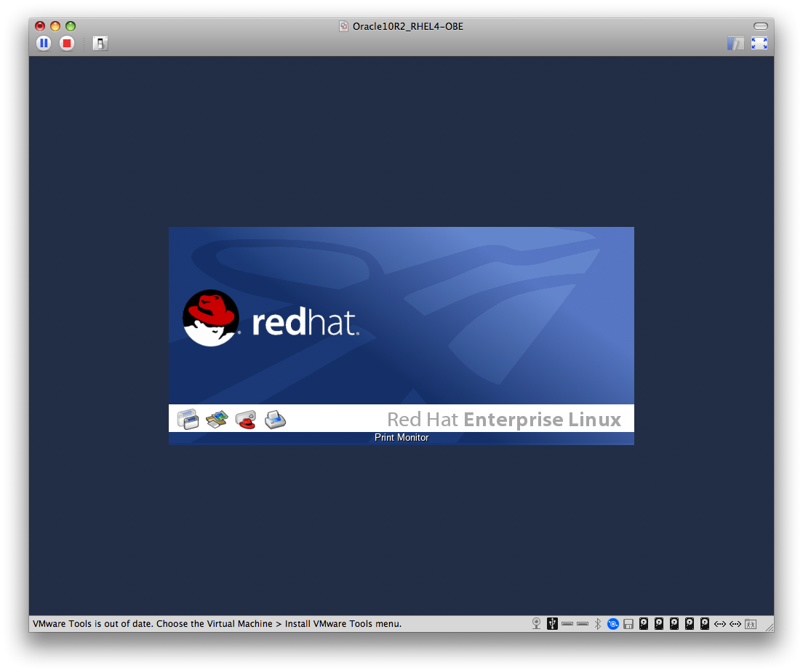Click the stacked pictures icon in splash bar
This screenshot has height=672, width=803.
click(x=217, y=420)
